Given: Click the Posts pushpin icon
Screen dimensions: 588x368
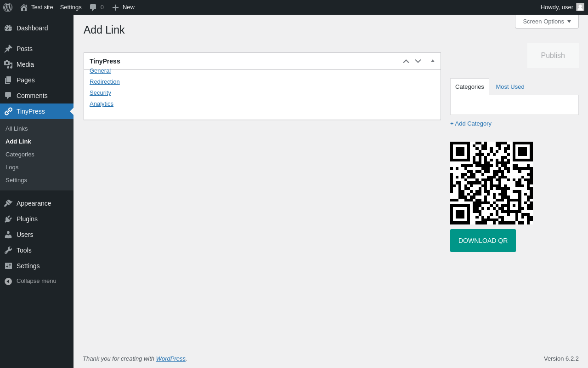Looking at the screenshot, I should point(8,49).
